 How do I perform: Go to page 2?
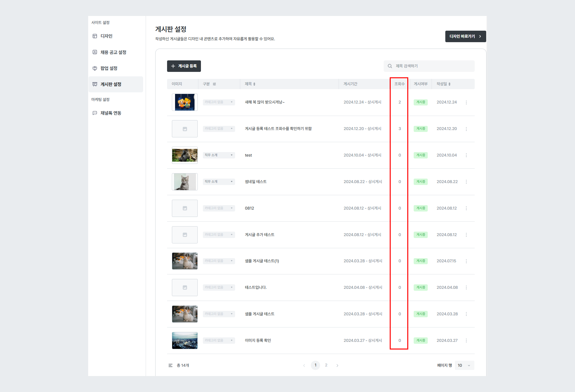pyautogui.click(x=326, y=365)
